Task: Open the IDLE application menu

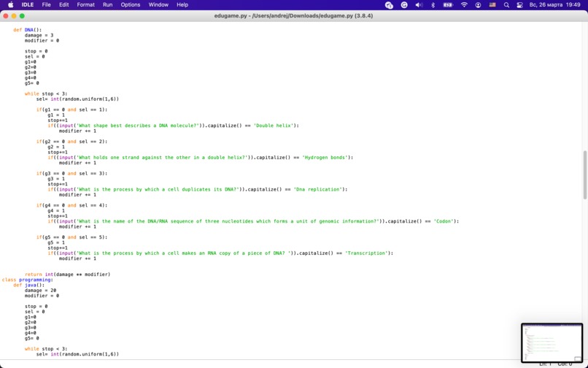Action: coord(28,5)
